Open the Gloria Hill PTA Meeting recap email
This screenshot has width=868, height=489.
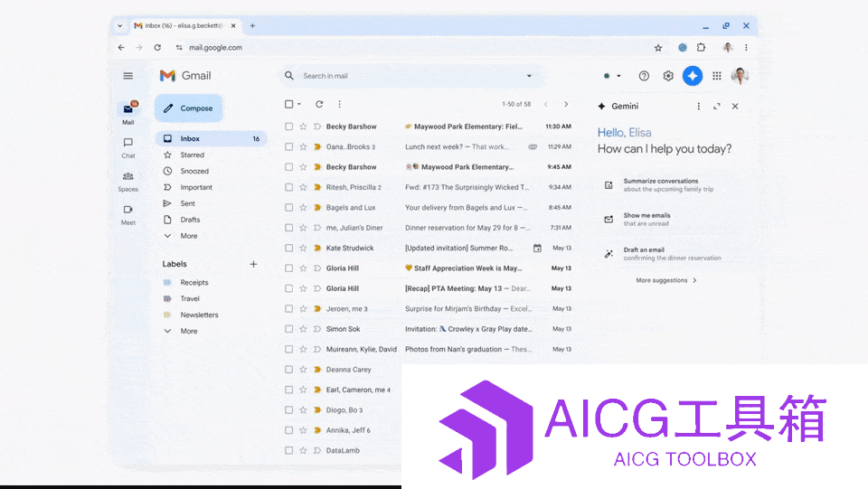pyautogui.click(x=429, y=288)
